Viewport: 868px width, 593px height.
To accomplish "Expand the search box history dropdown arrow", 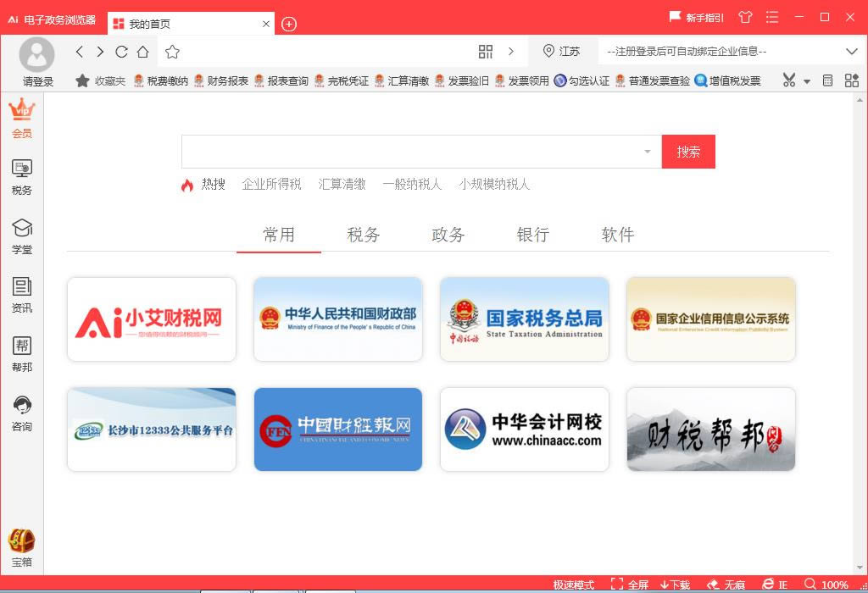I will point(647,152).
